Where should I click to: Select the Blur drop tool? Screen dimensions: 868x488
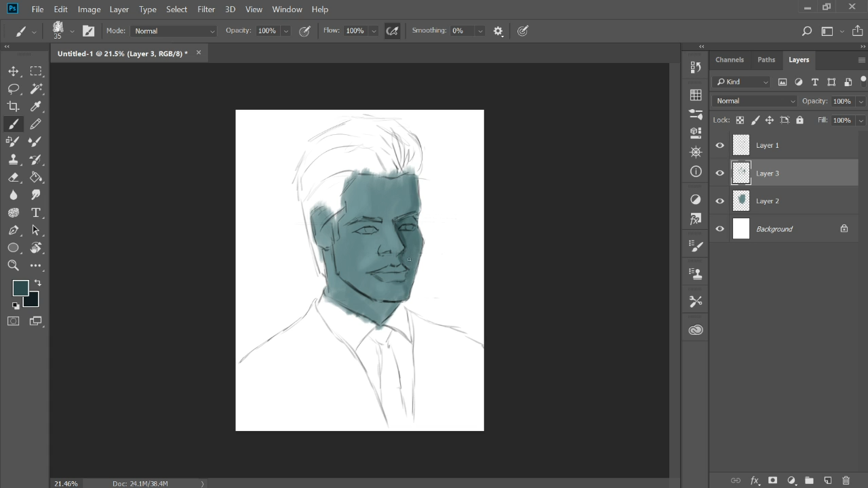pyautogui.click(x=14, y=195)
